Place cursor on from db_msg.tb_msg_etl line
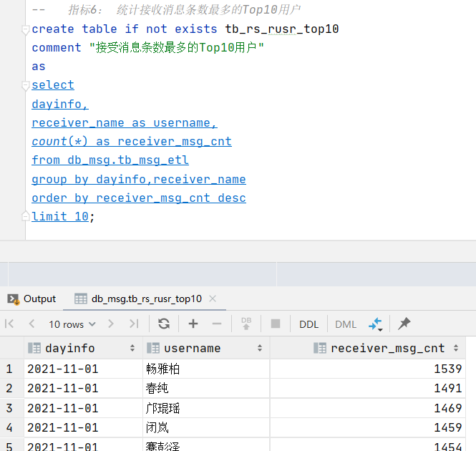 110,160
